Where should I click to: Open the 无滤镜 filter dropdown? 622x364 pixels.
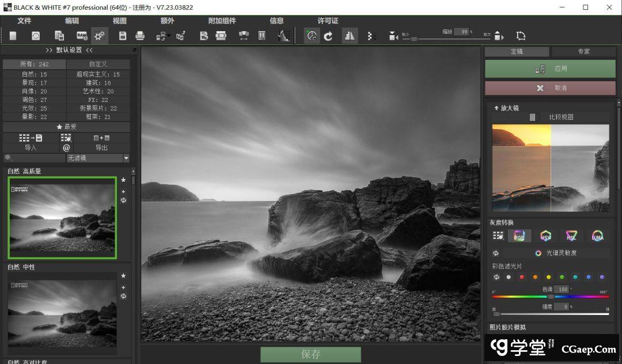[x=126, y=158]
